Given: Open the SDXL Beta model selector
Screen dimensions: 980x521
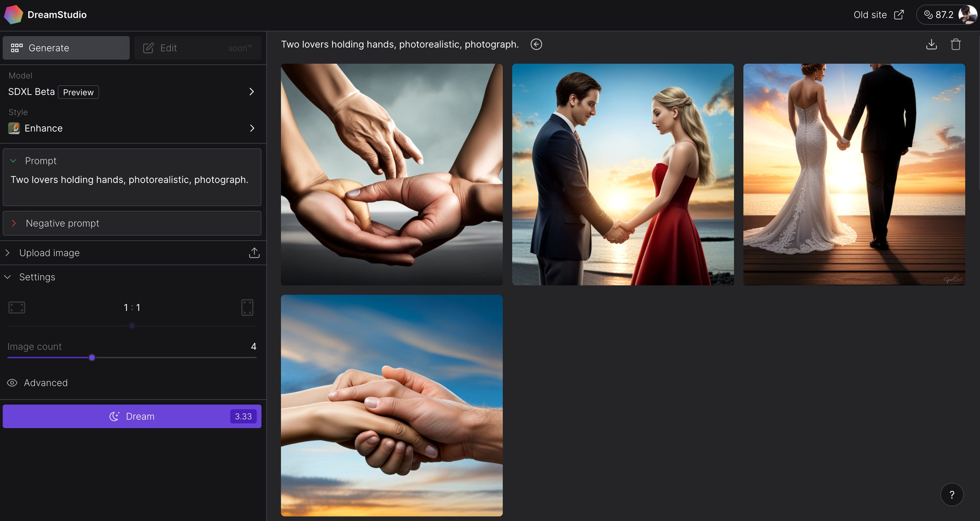Looking at the screenshot, I should [132, 92].
